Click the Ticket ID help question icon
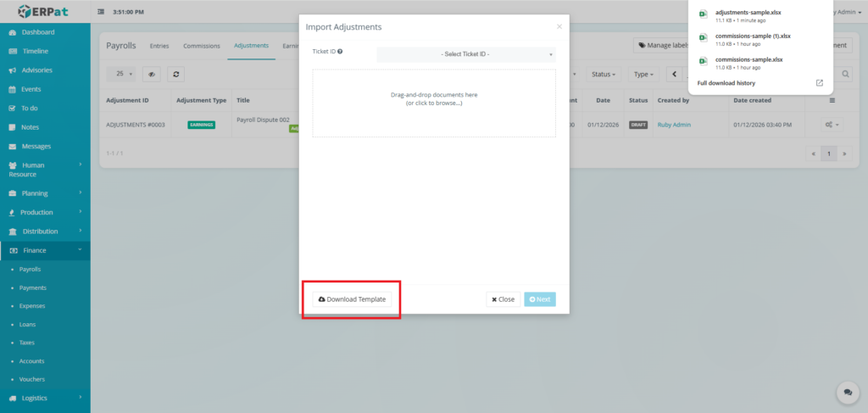868x413 pixels. coord(340,52)
